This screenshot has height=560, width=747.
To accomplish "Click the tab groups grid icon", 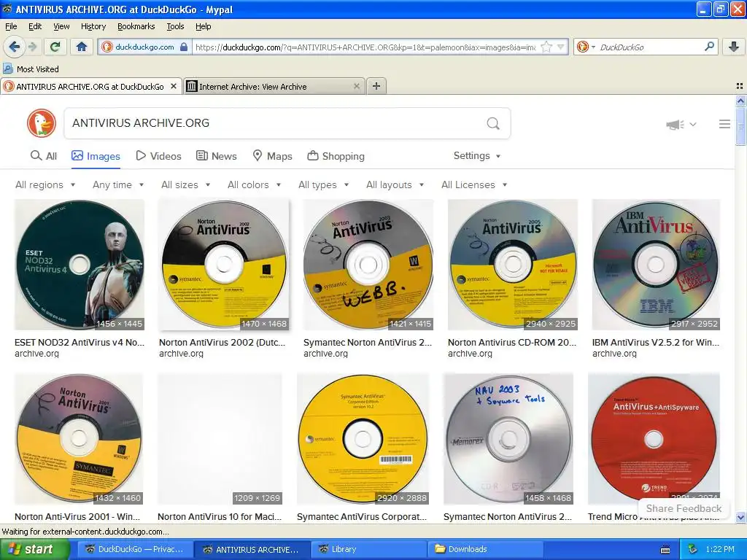I will click(740, 86).
